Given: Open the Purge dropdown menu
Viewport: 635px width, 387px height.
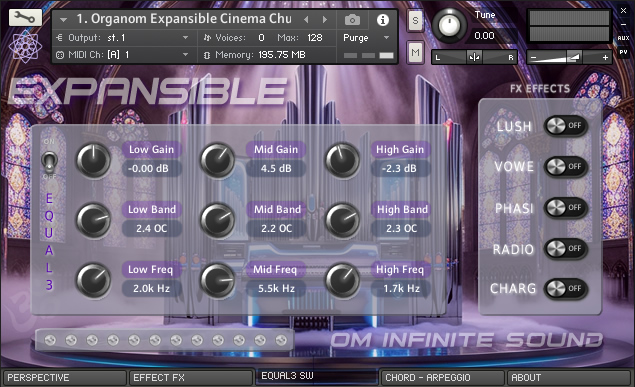Looking at the screenshot, I should pos(366,38).
